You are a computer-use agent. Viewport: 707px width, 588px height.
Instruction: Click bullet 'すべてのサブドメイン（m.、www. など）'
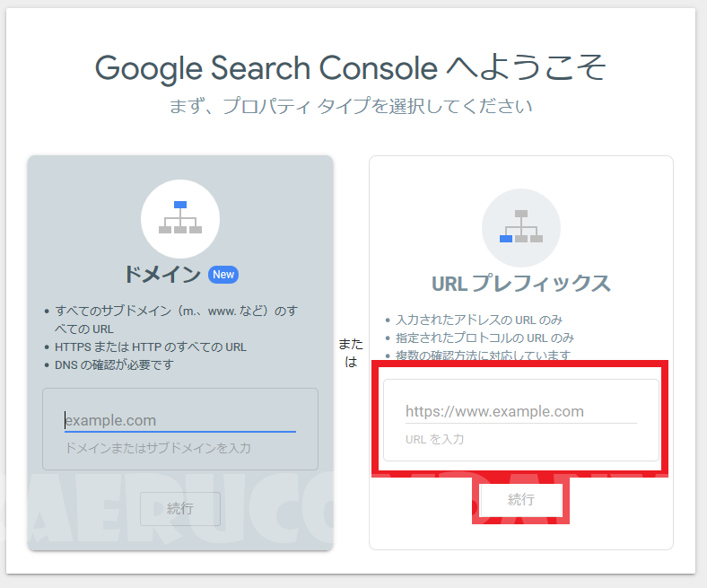[176, 320]
